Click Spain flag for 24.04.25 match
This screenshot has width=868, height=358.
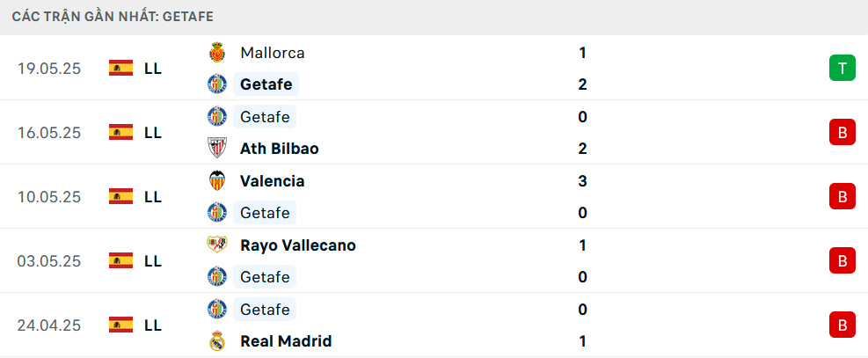120,325
